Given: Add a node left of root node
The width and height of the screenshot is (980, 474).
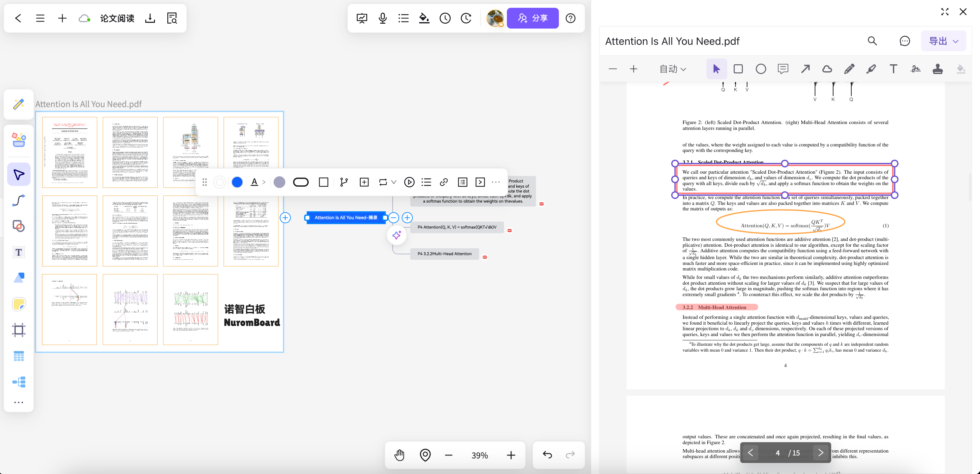Looking at the screenshot, I should (x=285, y=218).
